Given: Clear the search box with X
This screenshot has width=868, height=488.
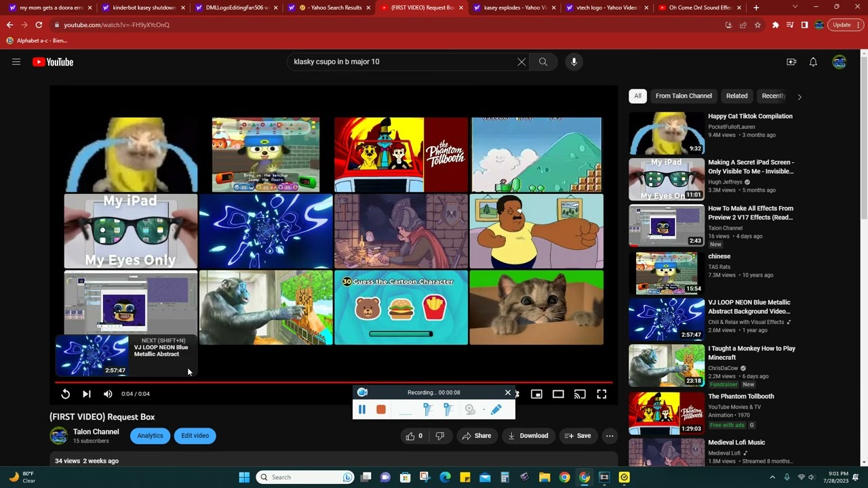Looking at the screenshot, I should pyautogui.click(x=521, y=62).
